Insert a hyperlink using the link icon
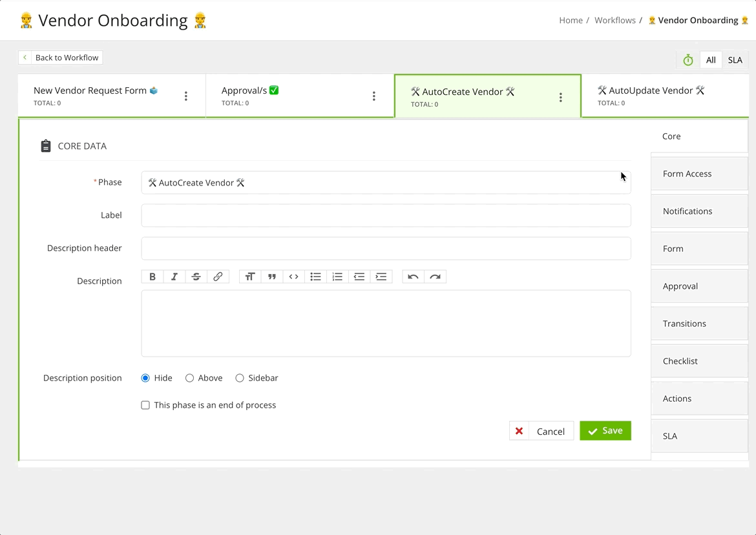756x535 pixels. click(218, 276)
